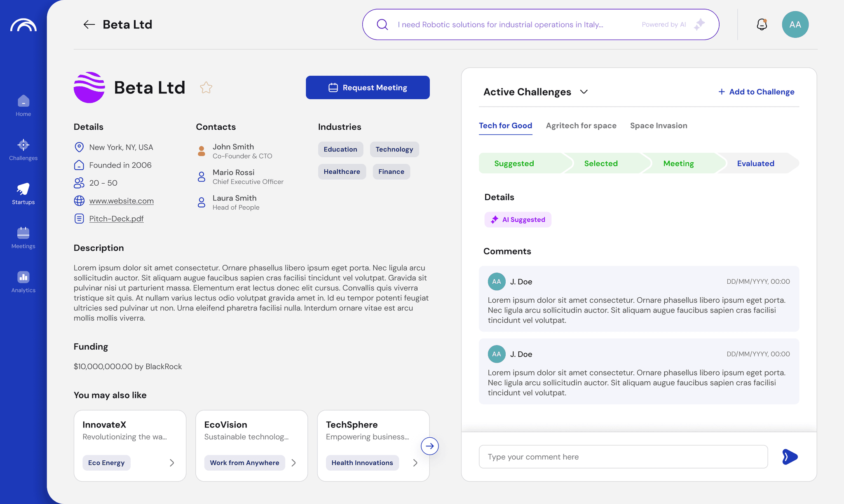Click the AA user avatar at the top

coord(795,25)
